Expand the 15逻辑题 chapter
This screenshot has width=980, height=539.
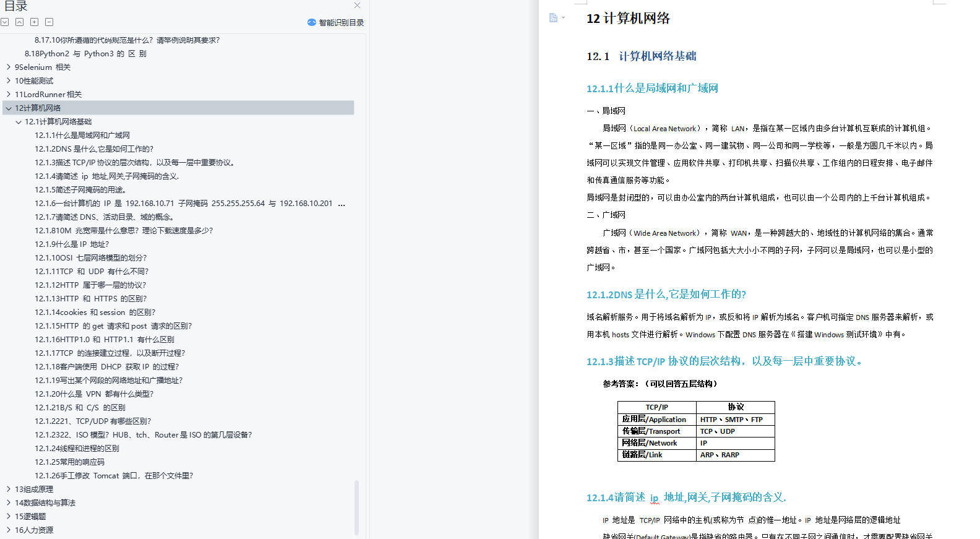coord(8,516)
